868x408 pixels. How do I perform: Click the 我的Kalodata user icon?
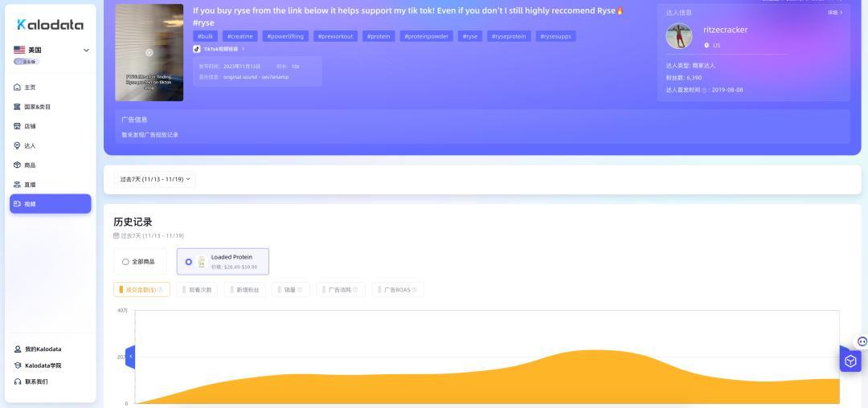point(18,349)
